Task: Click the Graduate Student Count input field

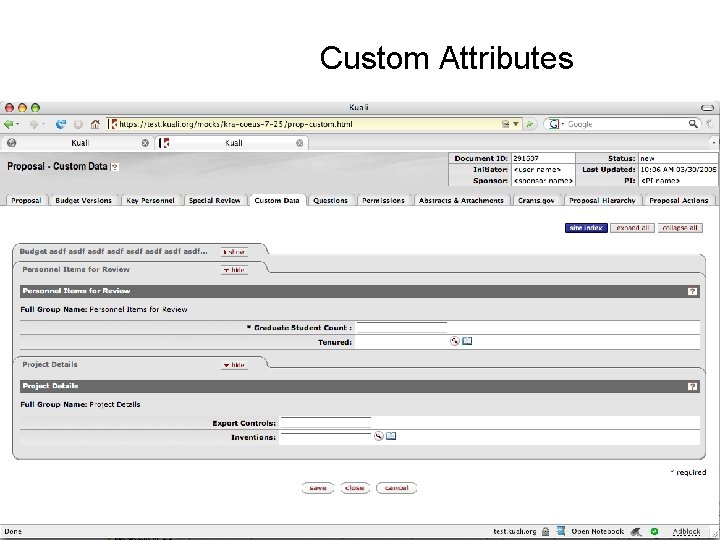Action: click(402, 327)
